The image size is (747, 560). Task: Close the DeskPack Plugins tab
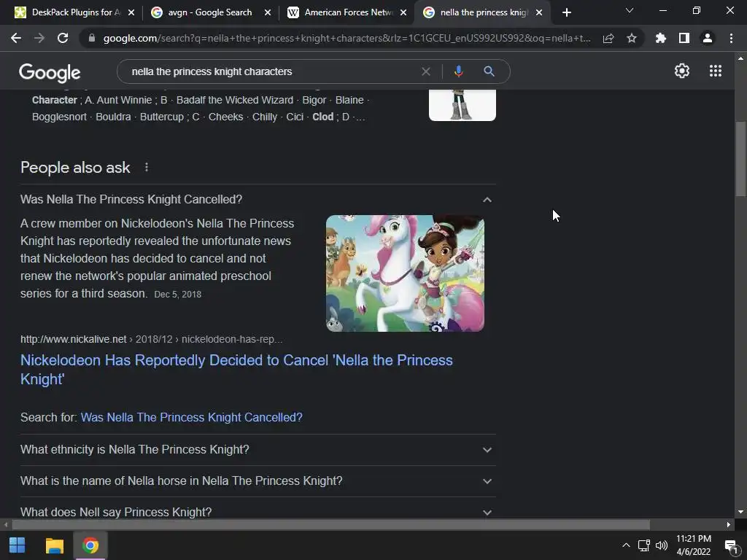coord(131,12)
